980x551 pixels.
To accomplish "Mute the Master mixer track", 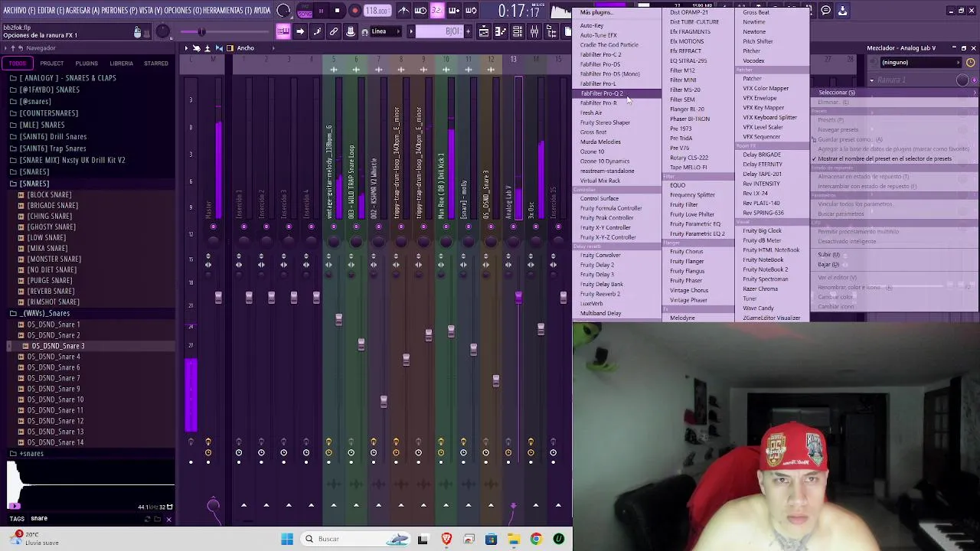I will pos(214,227).
